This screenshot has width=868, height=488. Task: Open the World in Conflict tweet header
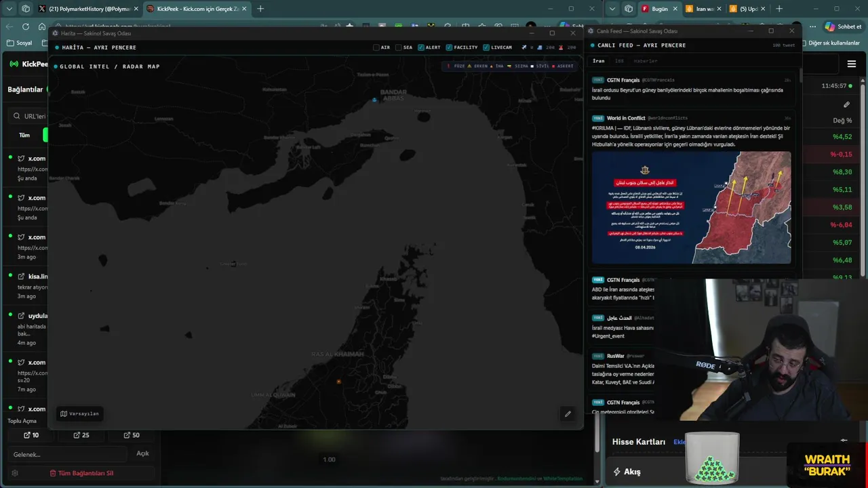pyautogui.click(x=691, y=118)
